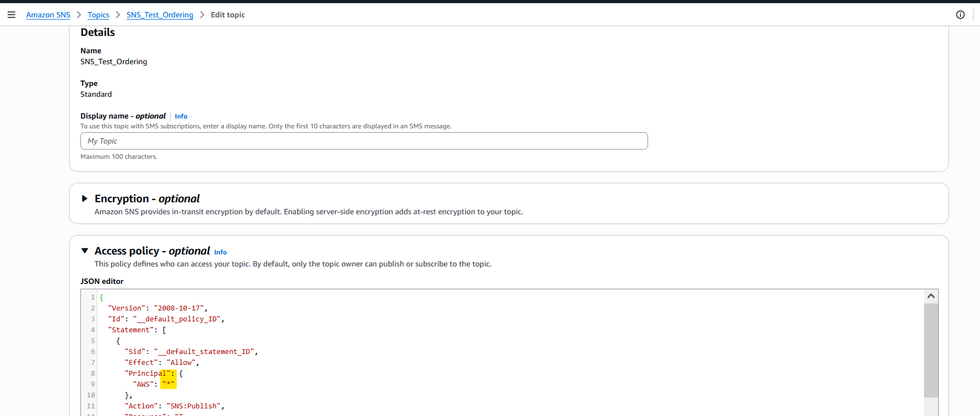
Task: Click the JSON editor label
Action: coord(102,281)
